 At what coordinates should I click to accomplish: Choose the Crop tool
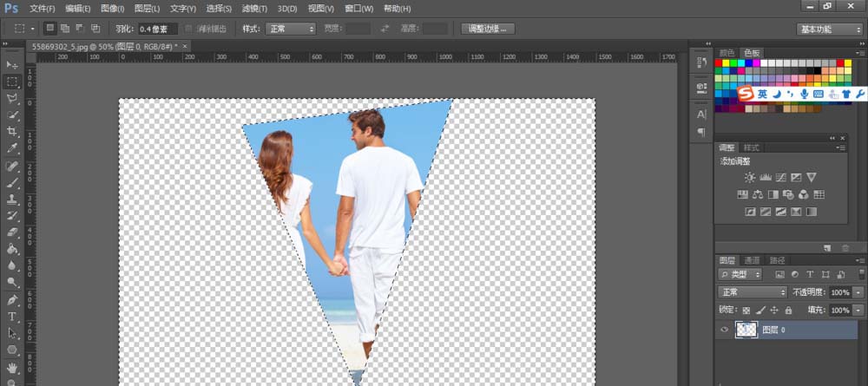tap(12, 131)
